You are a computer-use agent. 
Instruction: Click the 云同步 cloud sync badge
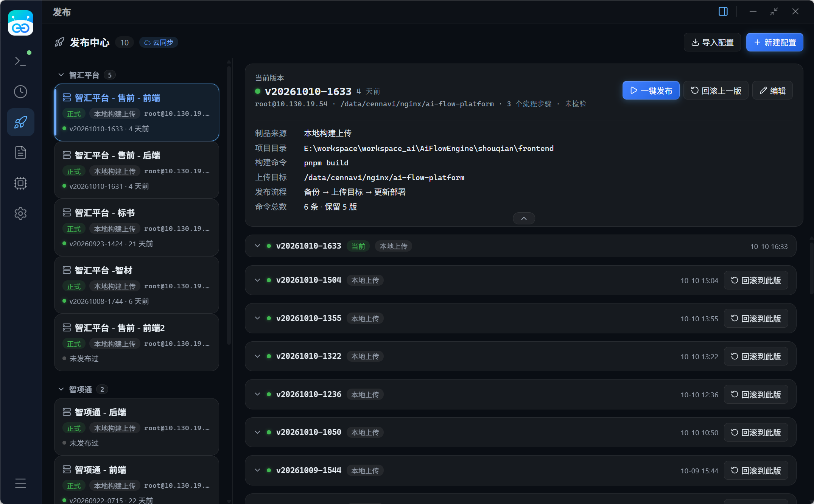click(159, 42)
